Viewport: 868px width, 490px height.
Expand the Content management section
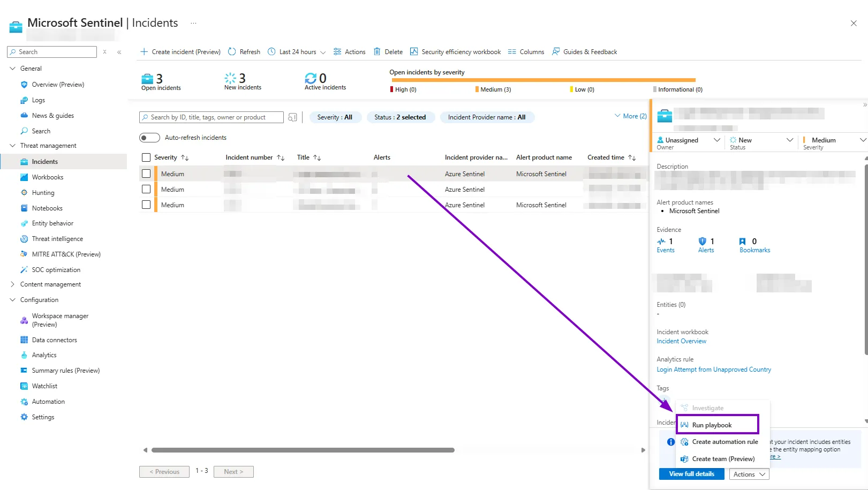tap(12, 284)
